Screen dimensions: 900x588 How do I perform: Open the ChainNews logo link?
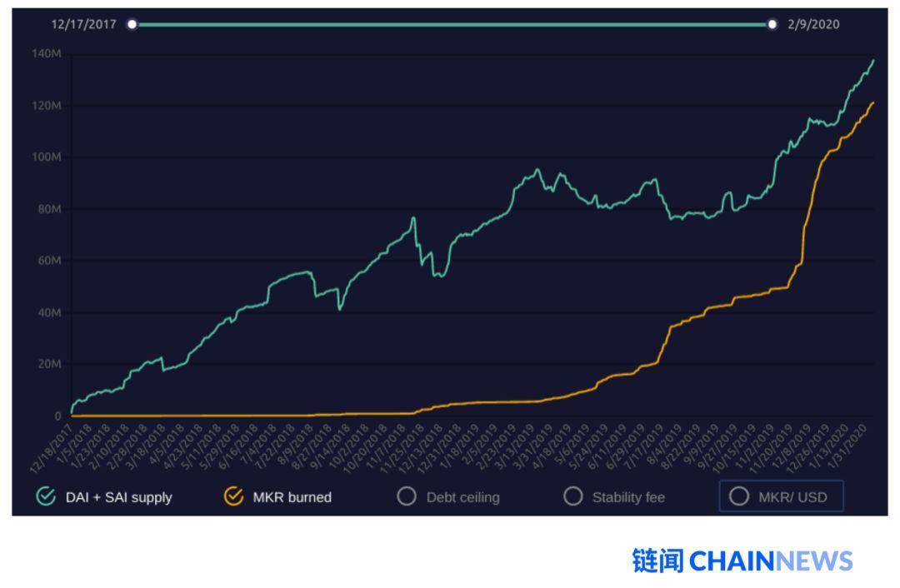pyautogui.click(x=742, y=561)
